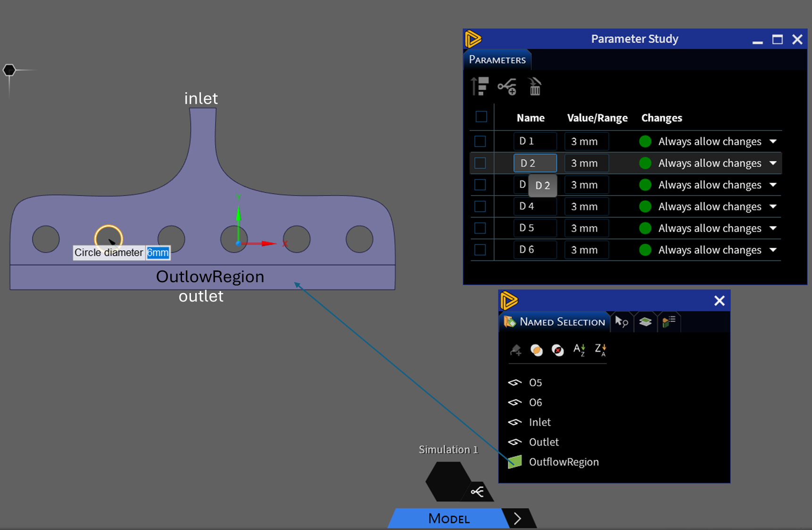812x530 pixels.
Task: Open the selection search tab with cursor icon
Action: [x=621, y=322]
